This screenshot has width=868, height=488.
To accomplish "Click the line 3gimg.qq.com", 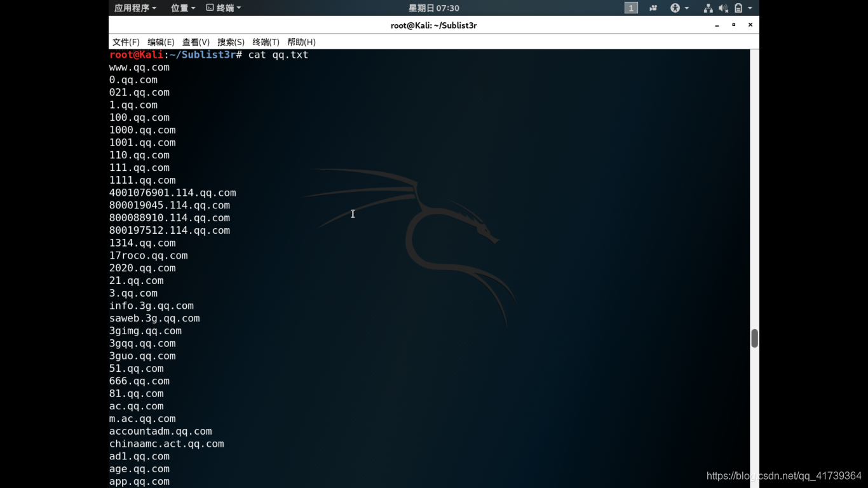I will click(x=146, y=331).
